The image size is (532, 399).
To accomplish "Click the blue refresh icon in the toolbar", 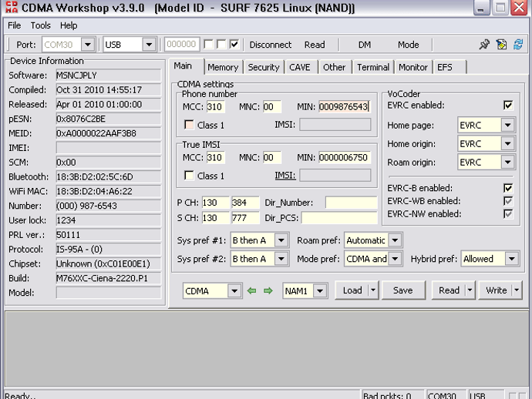I will pyautogui.click(x=518, y=45).
